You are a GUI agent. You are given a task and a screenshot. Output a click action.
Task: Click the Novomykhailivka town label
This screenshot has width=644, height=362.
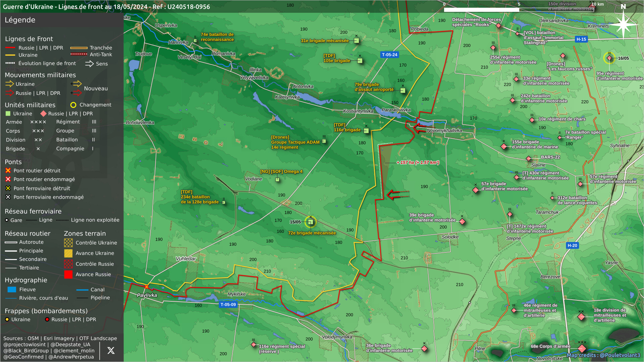click(x=444, y=130)
